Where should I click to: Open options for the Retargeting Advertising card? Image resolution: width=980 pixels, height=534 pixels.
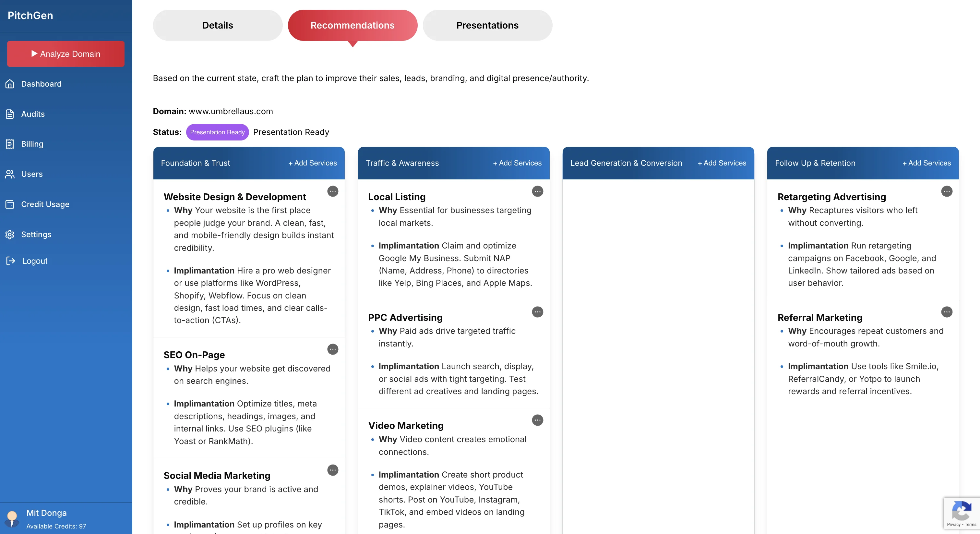[947, 191]
